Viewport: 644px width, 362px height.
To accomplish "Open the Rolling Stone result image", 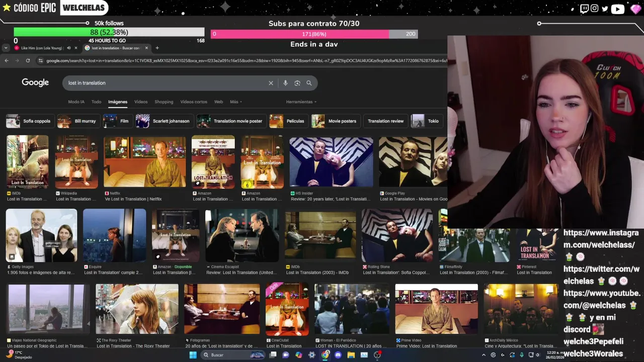I will click(397, 236).
